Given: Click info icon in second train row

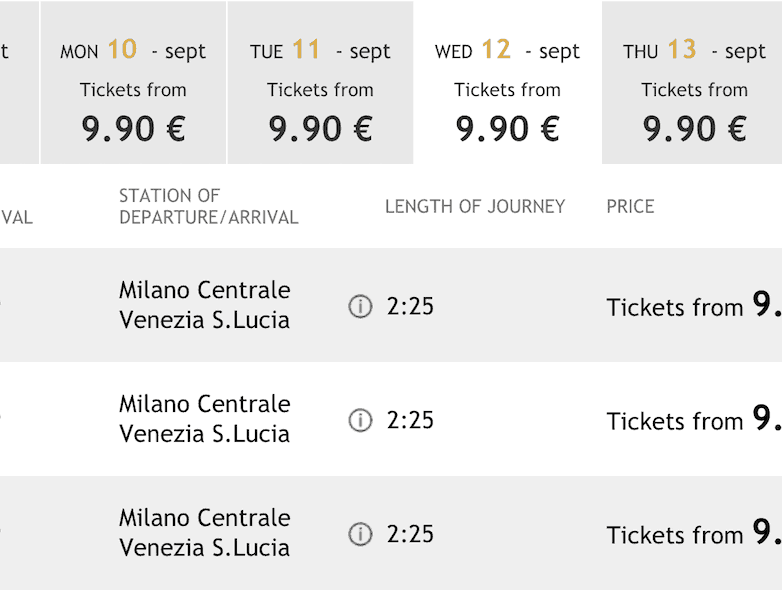Looking at the screenshot, I should [x=360, y=420].
